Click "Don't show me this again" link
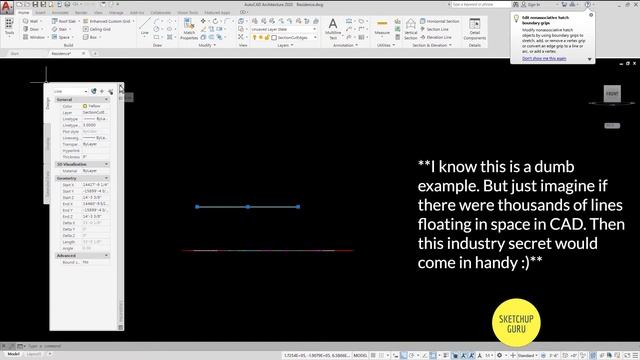This screenshot has height=360, width=640. (544, 58)
